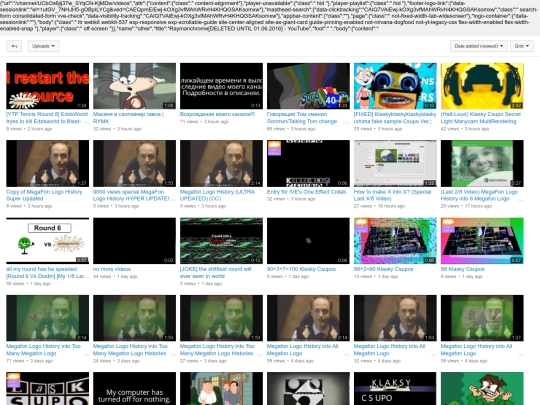Open '(Half-Loud) Klasky Csupo Secret' video title
This screenshot has width=540, height=405.
(x=481, y=117)
